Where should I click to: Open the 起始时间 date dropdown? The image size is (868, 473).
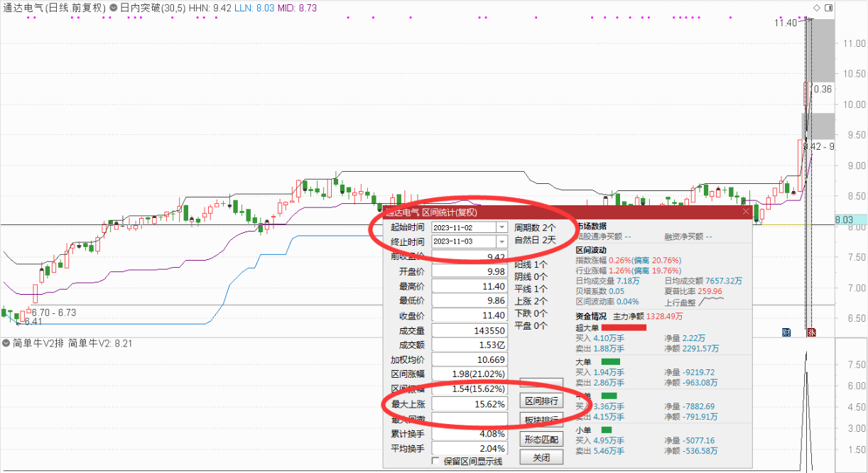pyautogui.click(x=502, y=227)
